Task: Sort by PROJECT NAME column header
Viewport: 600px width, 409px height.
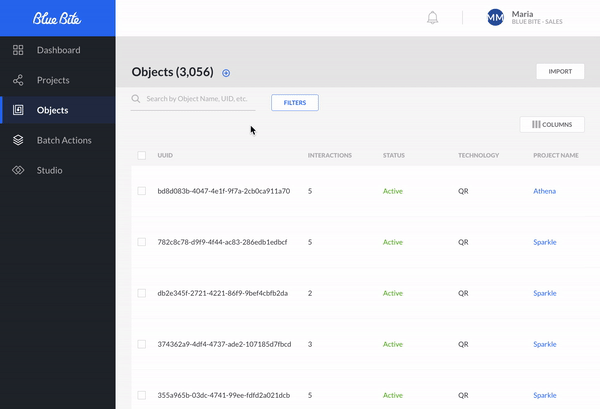Action: click(x=556, y=155)
